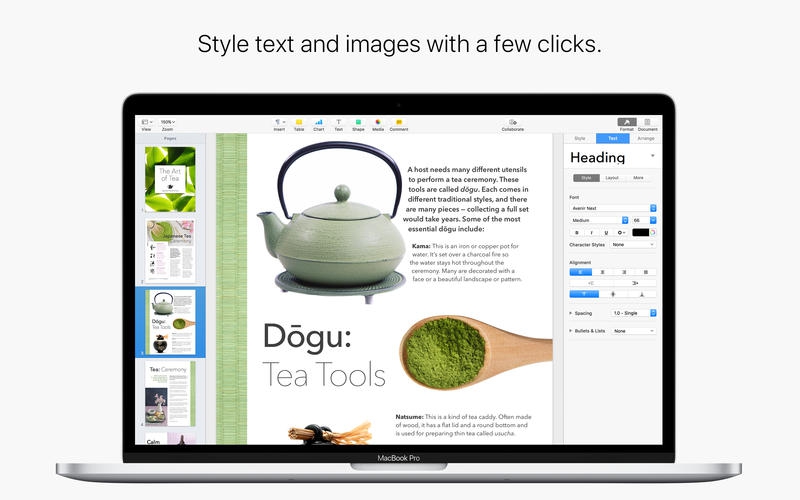This screenshot has height=500, width=800.
Task: Vertically align text to middle
Action: coord(613,294)
